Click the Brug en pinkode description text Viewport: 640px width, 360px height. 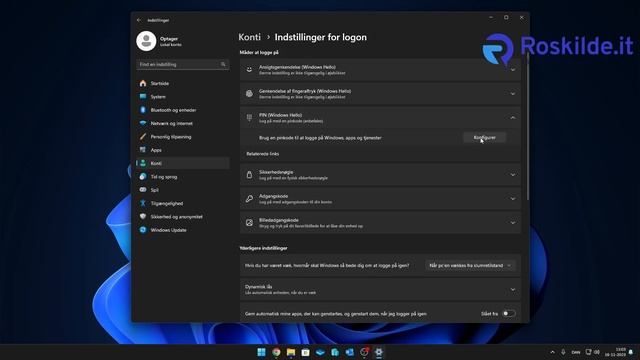point(320,138)
